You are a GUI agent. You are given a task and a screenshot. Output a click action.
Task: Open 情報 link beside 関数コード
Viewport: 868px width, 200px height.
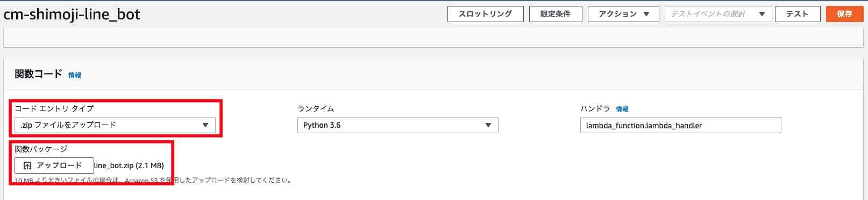point(75,75)
